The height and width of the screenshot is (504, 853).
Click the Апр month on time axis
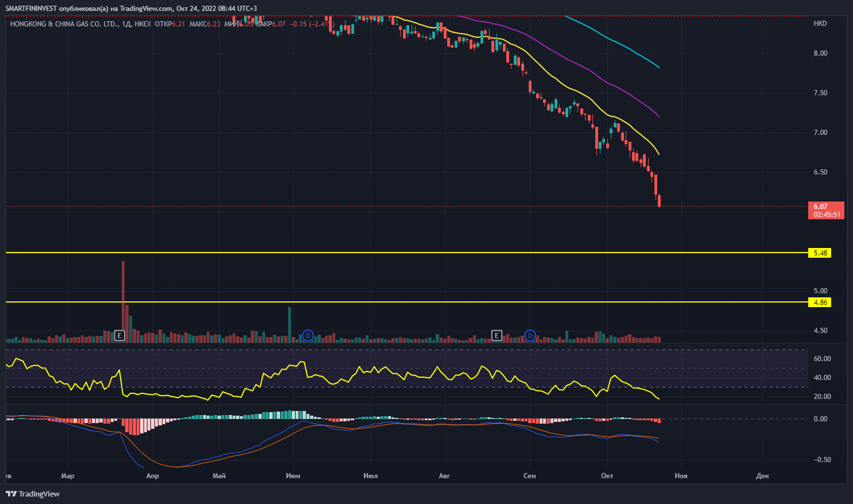click(152, 476)
